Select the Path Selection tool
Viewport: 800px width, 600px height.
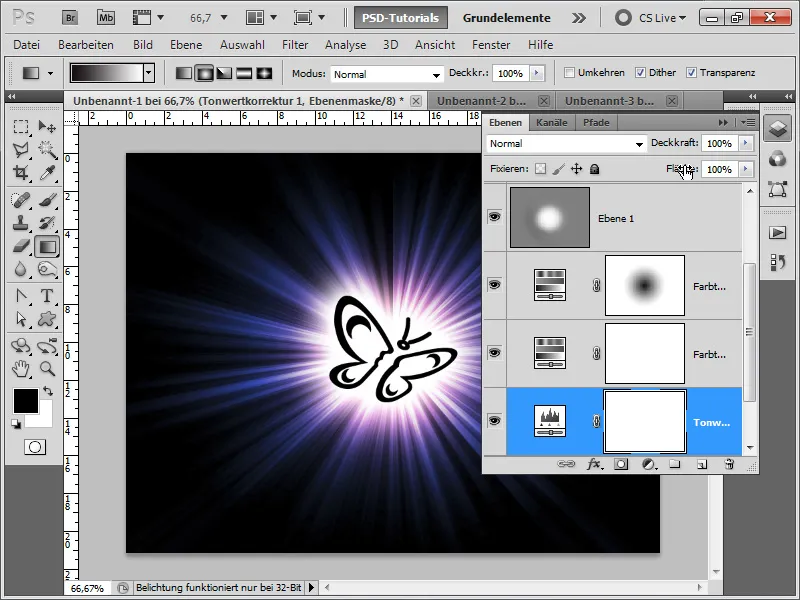(x=21, y=319)
